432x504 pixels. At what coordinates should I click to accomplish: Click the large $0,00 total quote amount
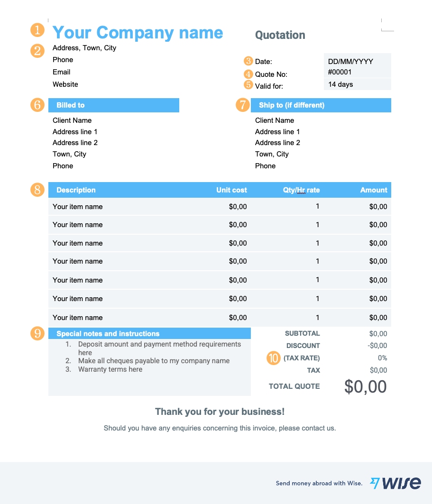tap(365, 387)
